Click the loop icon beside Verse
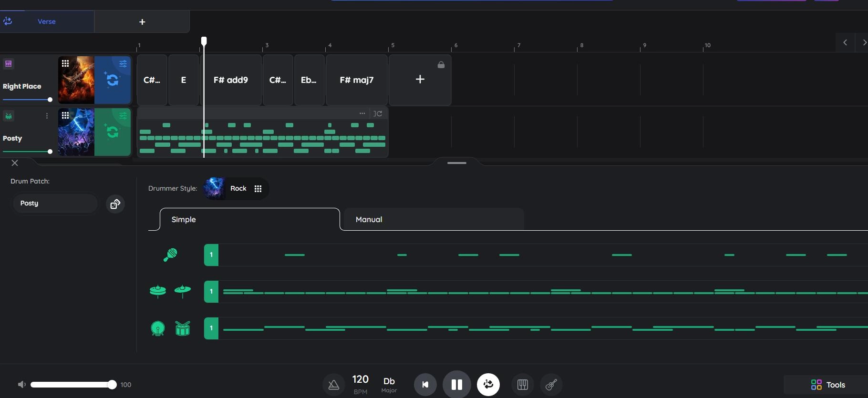The width and height of the screenshot is (868, 398). click(x=8, y=21)
